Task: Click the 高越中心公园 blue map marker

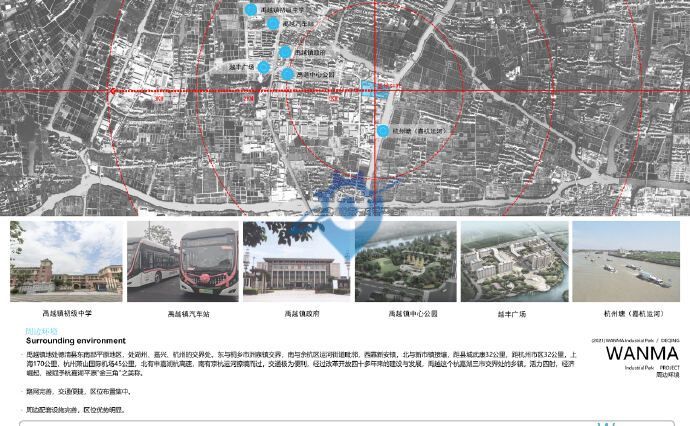Action: click(x=288, y=74)
